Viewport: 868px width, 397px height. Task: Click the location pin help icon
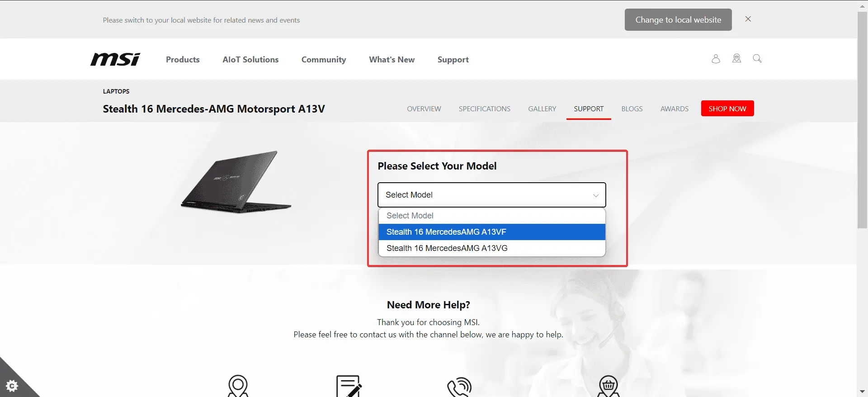(x=238, y=386)
